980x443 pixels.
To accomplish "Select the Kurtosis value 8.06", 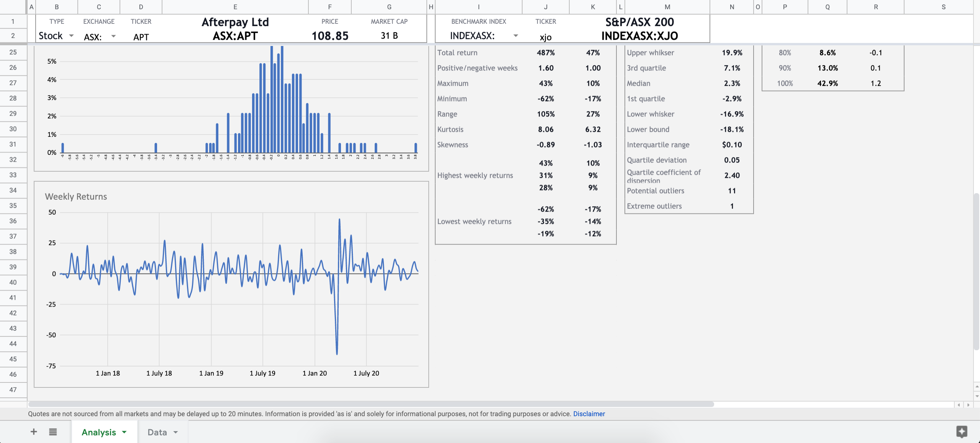I will coord(546,129).
